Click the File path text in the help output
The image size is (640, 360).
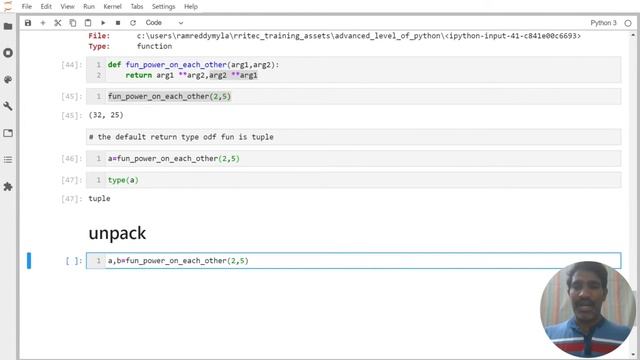pyautogui.click(x=358, y=36)
